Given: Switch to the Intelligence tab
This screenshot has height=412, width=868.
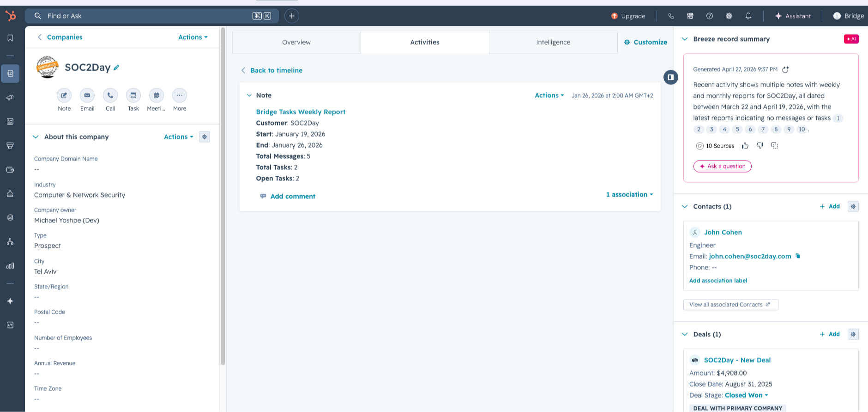Looking at the screenshot, I should [x=553, y=42].
